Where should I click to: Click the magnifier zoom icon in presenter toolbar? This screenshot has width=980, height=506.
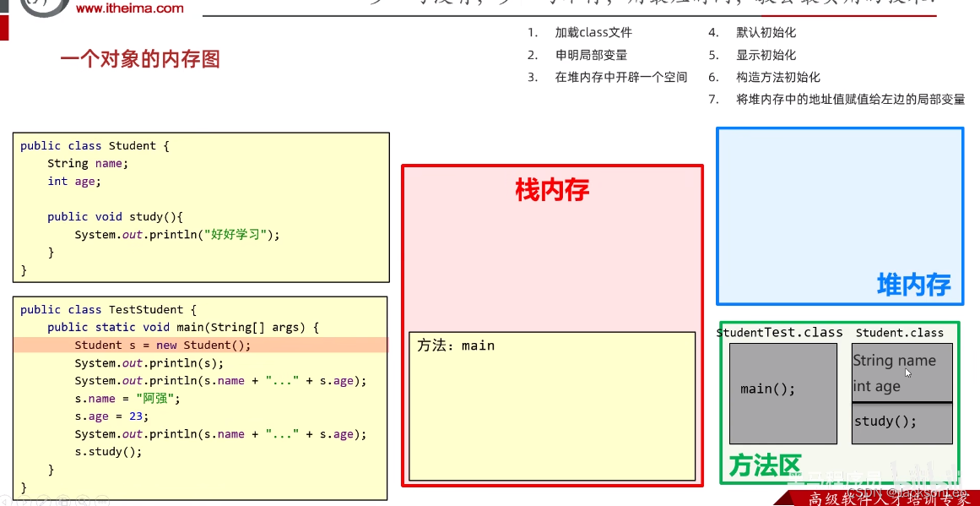(82, 500)
